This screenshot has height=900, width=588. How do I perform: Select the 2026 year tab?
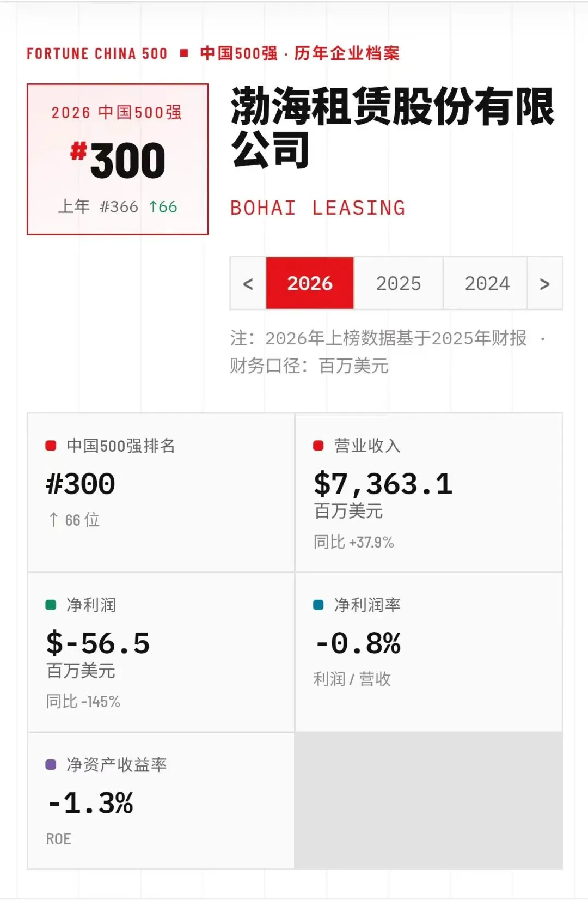pos(310,283)
